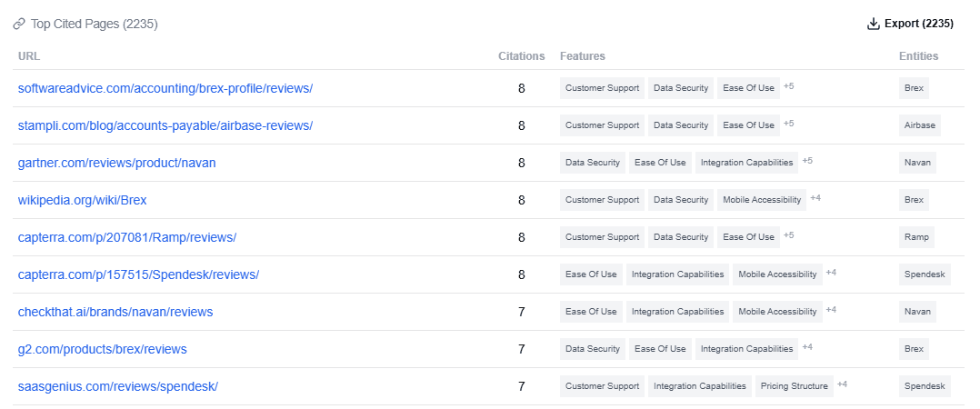Click Ease Of Use tag in softwareadvice.com row

(749, 88)
